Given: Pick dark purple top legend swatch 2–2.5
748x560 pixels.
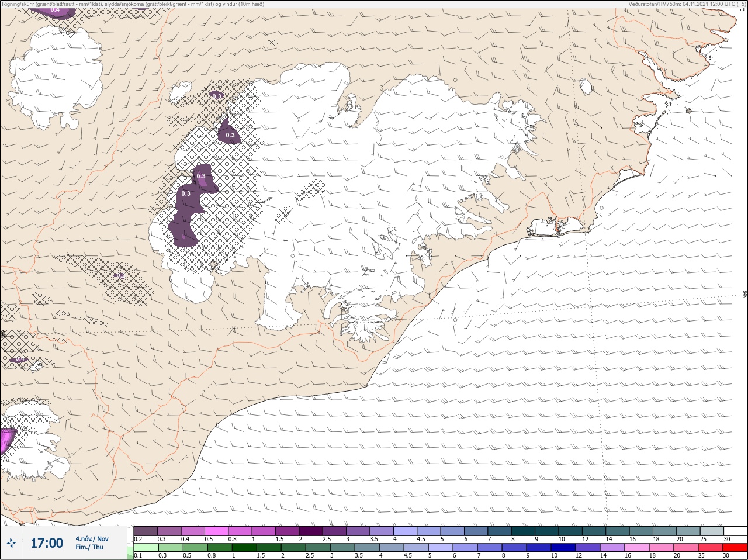Looking at the screenshot, I should tap(311, 531).
